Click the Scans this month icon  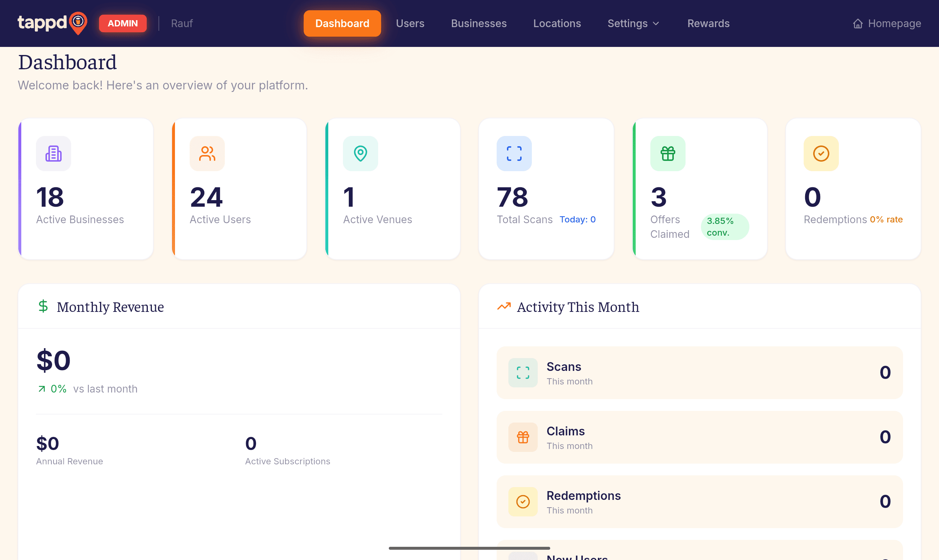[523, 373]
